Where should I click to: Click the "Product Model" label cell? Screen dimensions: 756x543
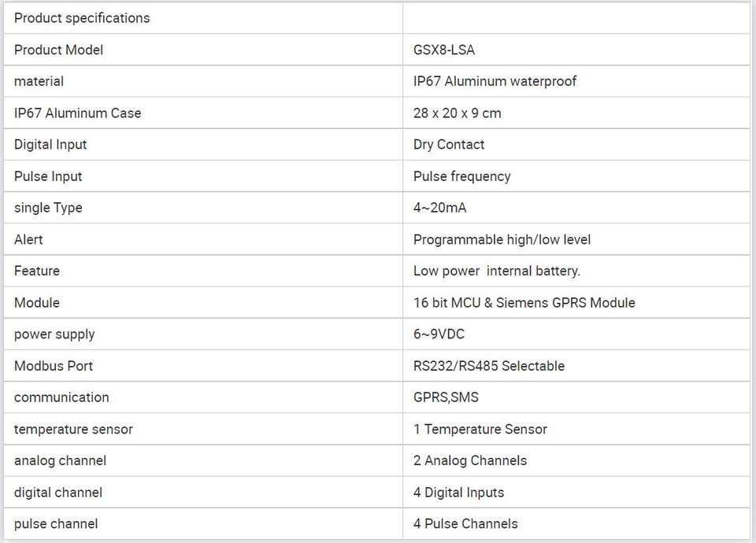click(58, 50)
